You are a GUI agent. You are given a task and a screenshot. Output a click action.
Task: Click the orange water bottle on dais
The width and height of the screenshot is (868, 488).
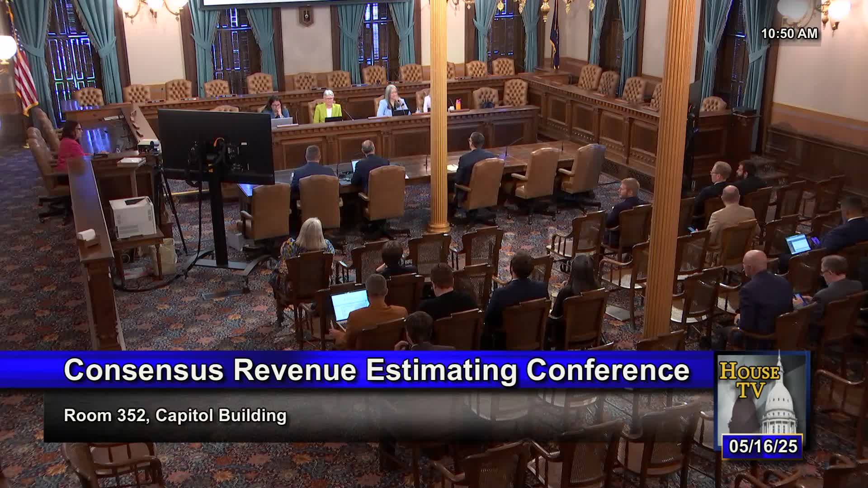click(459, 104)
